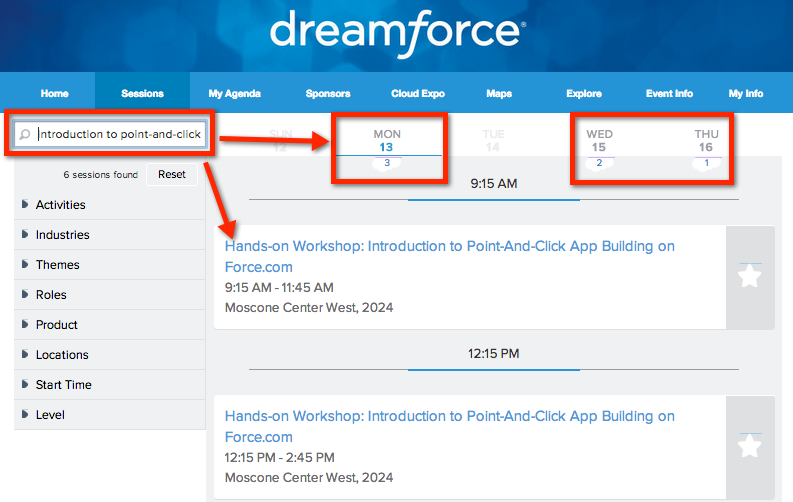Viewport: 793px width, 502px height.
Task: Click the "12:15 PM - 2:45 PM" time text
Action: point(280,458)
